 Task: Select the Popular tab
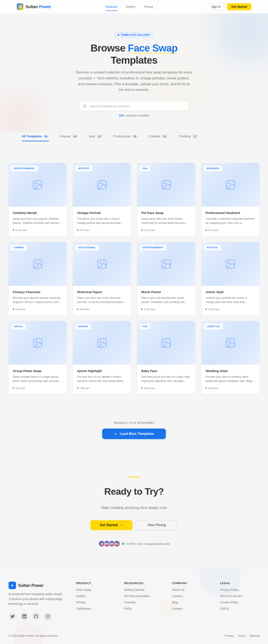[x=69, y=136]
